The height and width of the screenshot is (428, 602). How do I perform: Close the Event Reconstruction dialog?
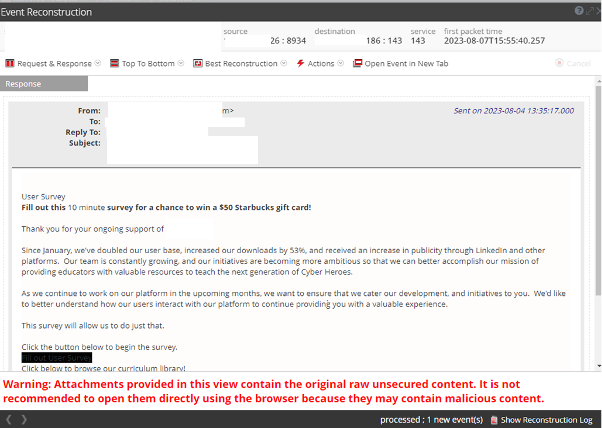click(596, 11)
